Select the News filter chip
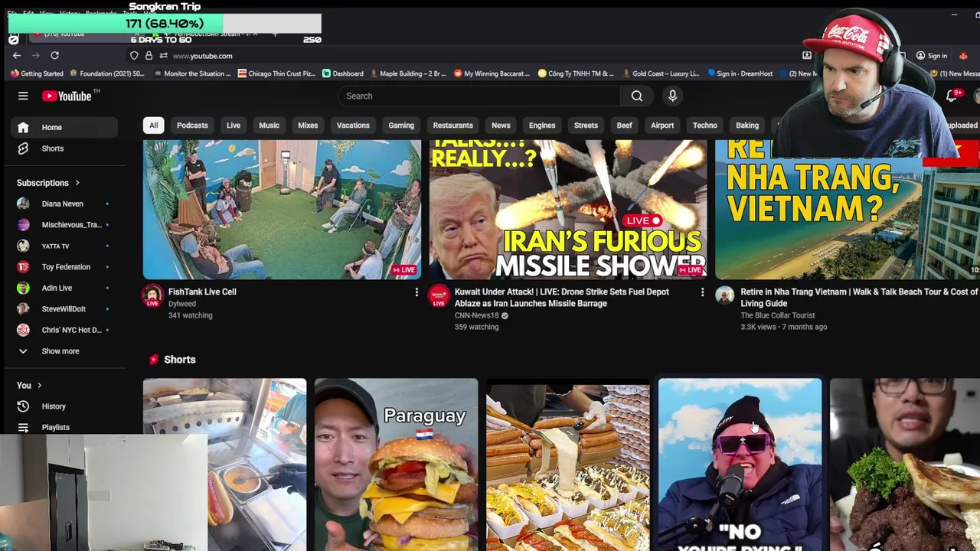 coord(501,126)
